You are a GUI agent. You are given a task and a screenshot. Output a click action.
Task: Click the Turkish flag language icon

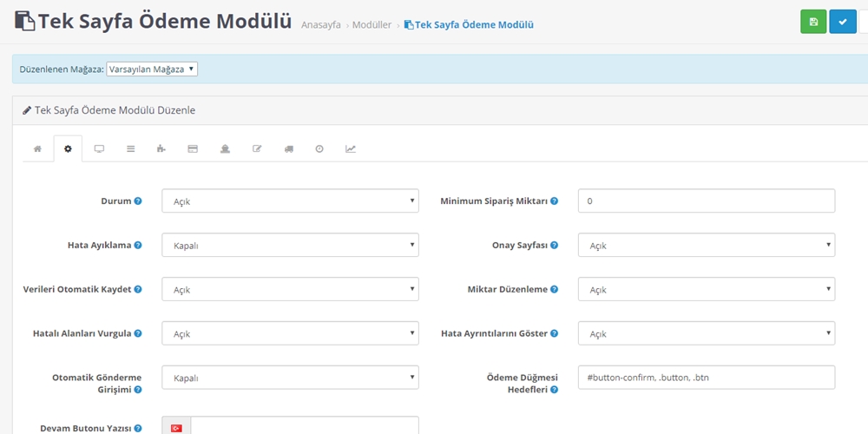pyautogui.click(x=176, y=428)
